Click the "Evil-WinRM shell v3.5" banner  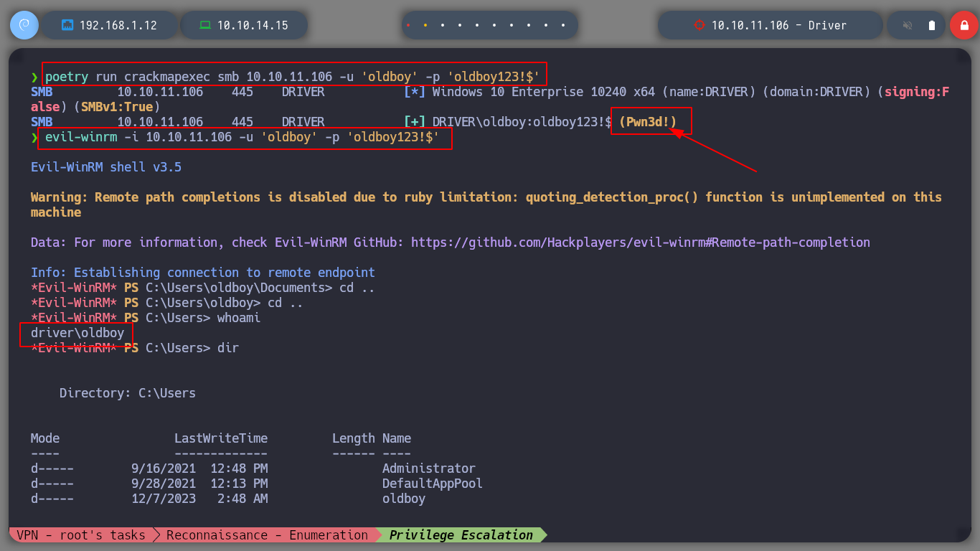tap(106, 167)
